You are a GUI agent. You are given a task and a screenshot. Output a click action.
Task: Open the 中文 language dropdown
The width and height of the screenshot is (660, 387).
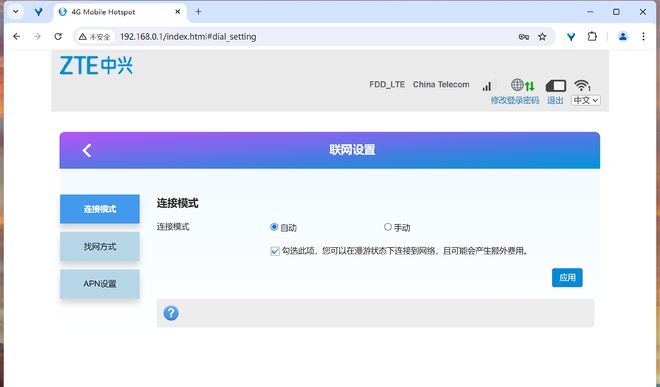(585, 100)
